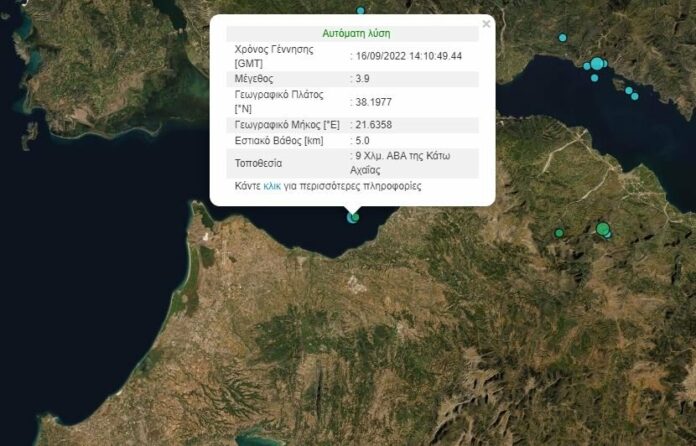Screen dimensions: 696x446
Task: Select the cyan marker at the map's top edge
Action: [361, 10]
